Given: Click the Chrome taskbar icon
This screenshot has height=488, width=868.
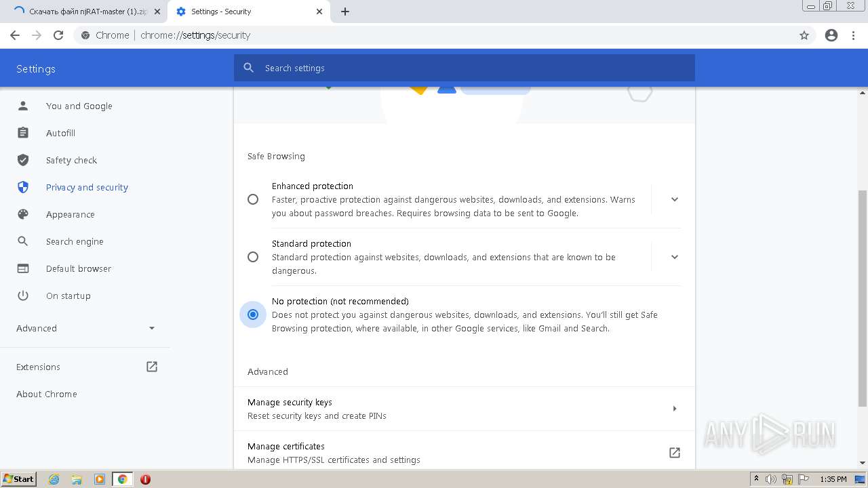Looking at the screenshot, I should pyautogui.click(x=123, y=479).
